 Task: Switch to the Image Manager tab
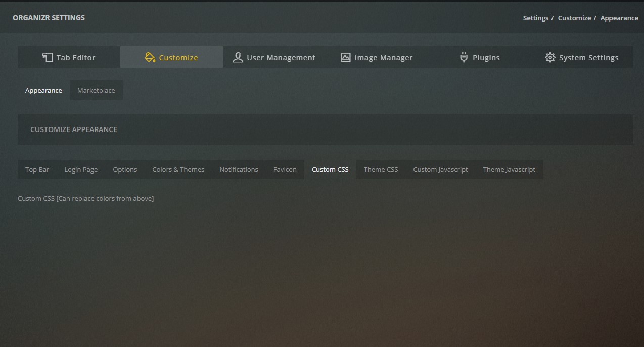(x=377, y=57)
